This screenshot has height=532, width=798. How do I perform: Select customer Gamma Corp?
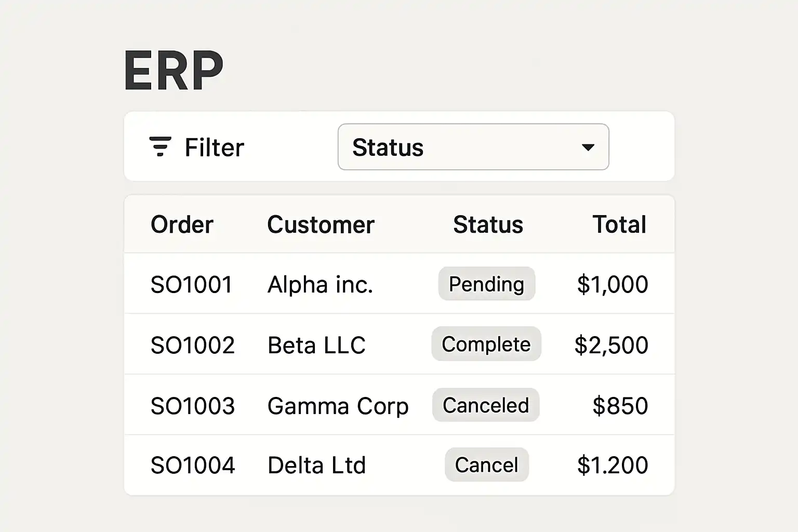coord(338,406)
